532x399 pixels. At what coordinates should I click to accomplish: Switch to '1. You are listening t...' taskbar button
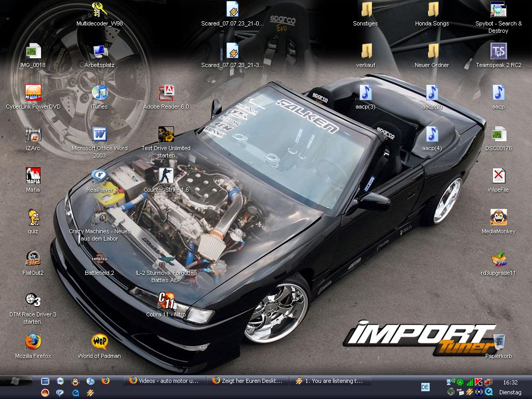(x=330, y=381)
